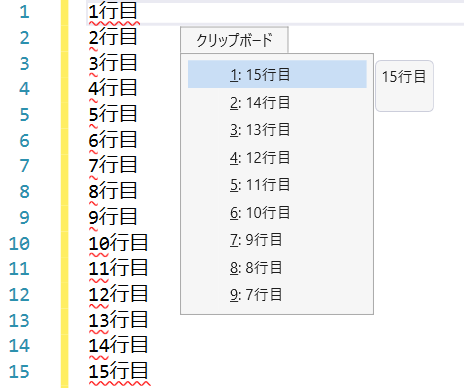Place cursor in editor text 2行目
Image resolution: width=464 pixels, height=388 pixels.
click(113, 37)
